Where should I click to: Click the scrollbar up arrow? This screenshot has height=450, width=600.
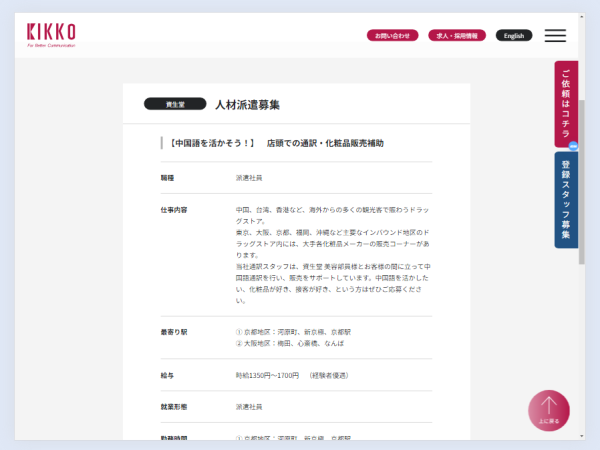click(582, 17)
